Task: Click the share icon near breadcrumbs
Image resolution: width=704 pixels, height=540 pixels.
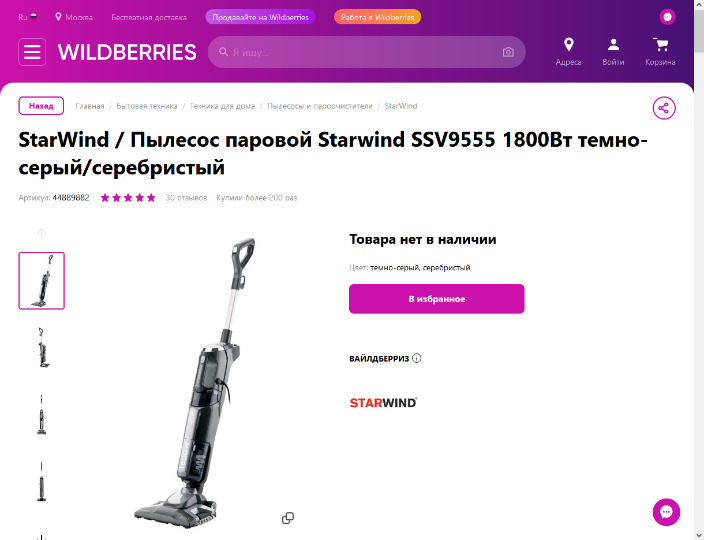Action: pyautogui.click(x=664, y=108)
